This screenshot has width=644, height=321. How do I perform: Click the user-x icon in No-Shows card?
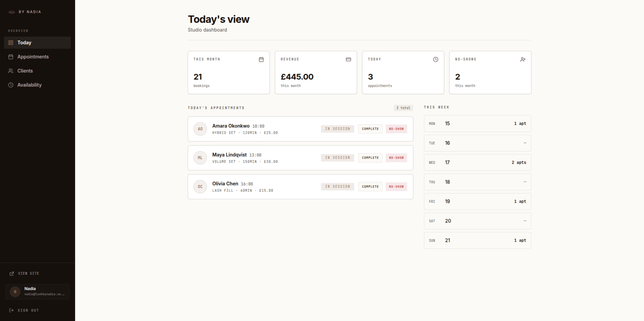pyautogui.click(x=523, y=59)
